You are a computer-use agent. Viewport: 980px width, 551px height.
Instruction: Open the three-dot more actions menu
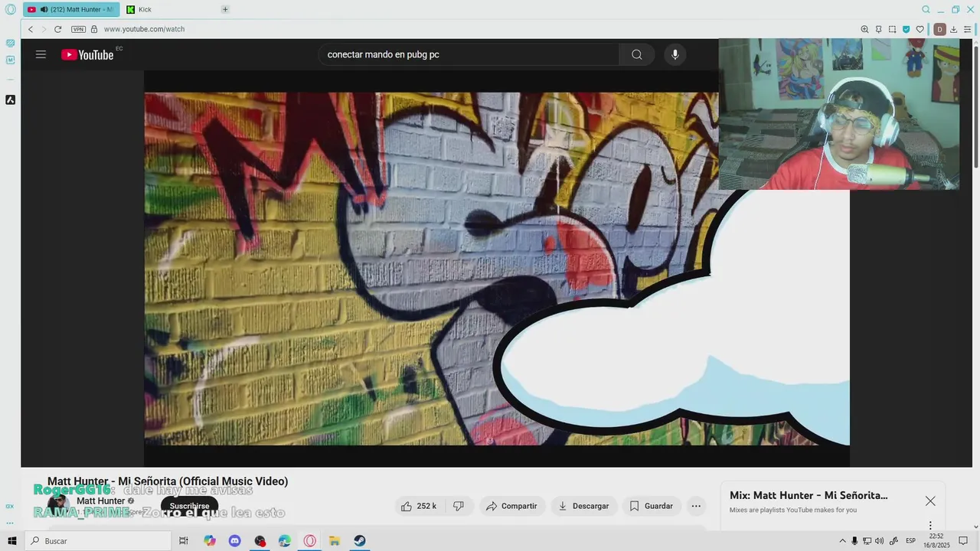[696, 506]
